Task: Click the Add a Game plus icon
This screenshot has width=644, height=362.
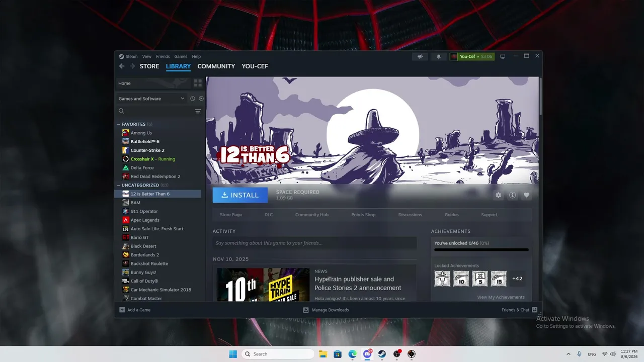Action: coord(122,310)
